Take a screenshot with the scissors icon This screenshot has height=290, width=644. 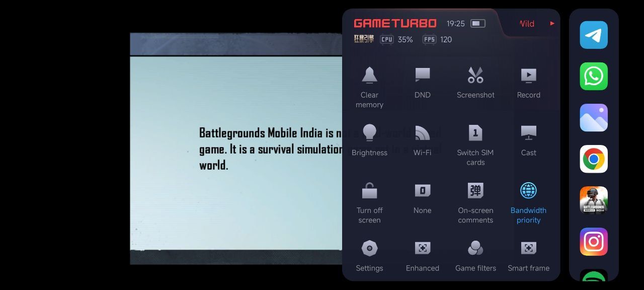tap(475, 75)
